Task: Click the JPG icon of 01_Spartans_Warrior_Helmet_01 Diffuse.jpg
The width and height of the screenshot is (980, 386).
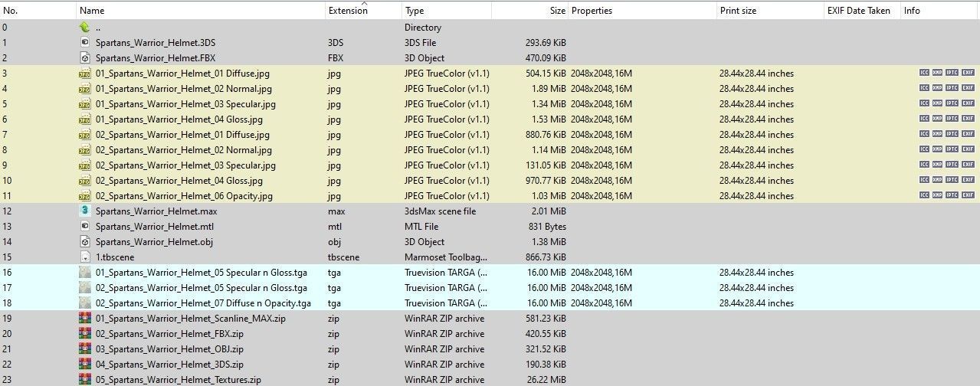Action: [x=84, y=74]
